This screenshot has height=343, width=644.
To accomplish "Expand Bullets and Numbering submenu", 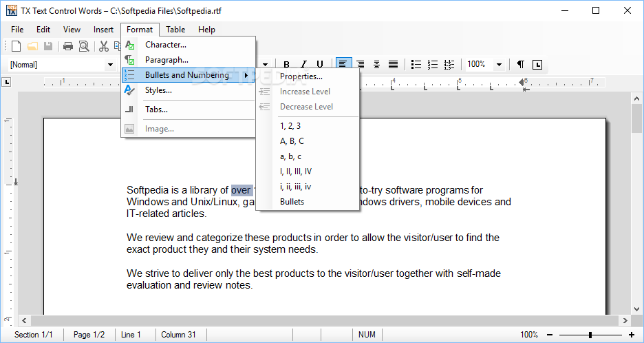I will tap(188, 75).
